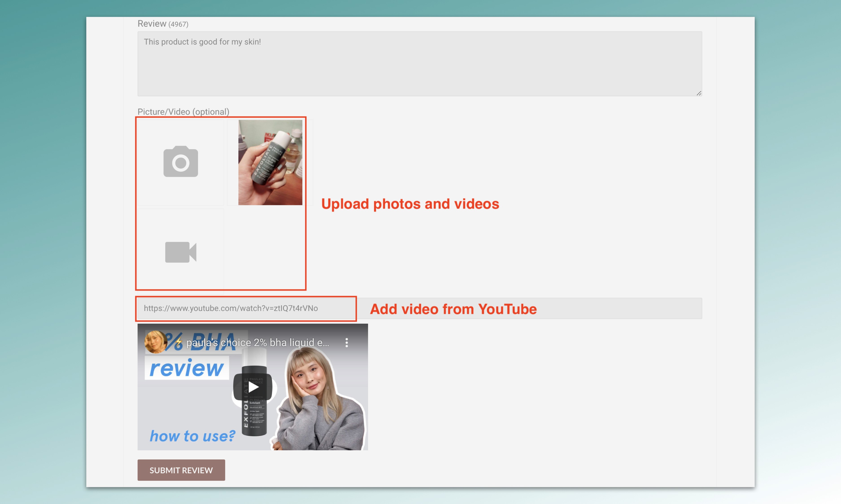This screenshot has height=504, width=841.
Task: Play the embedded YouTube video
Action: 253,387
